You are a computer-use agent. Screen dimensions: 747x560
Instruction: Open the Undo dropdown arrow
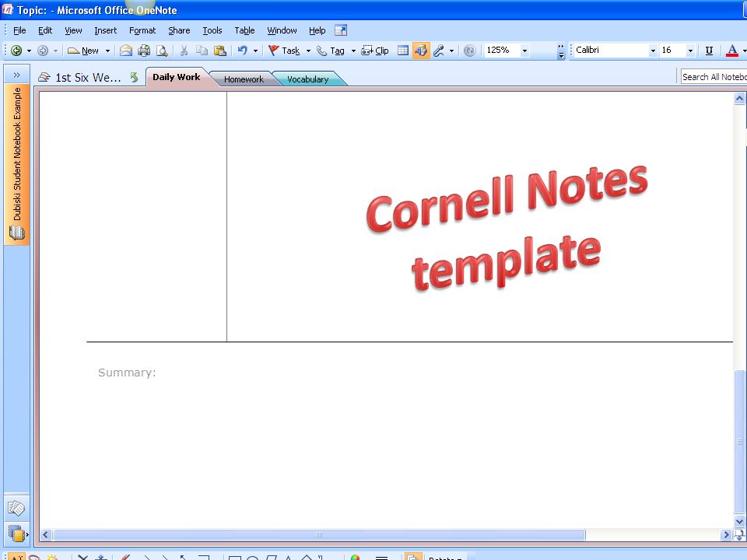click(x=255, y=51)
